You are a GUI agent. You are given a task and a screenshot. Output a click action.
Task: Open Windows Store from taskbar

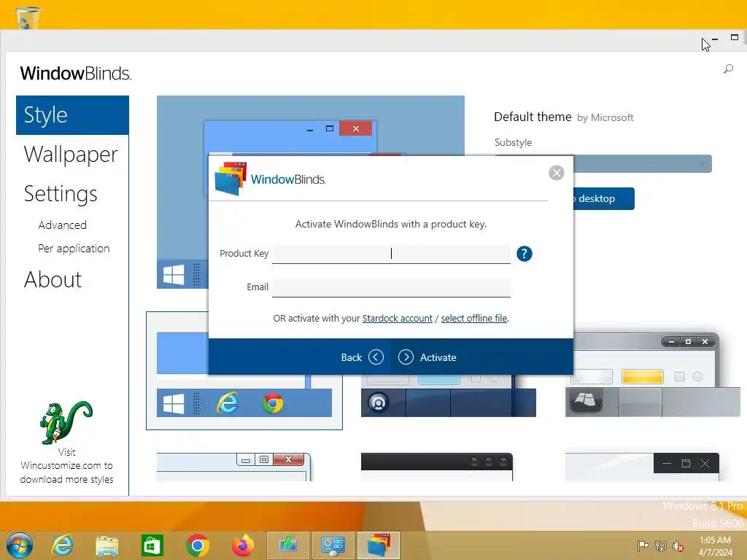tap(152, 545)
